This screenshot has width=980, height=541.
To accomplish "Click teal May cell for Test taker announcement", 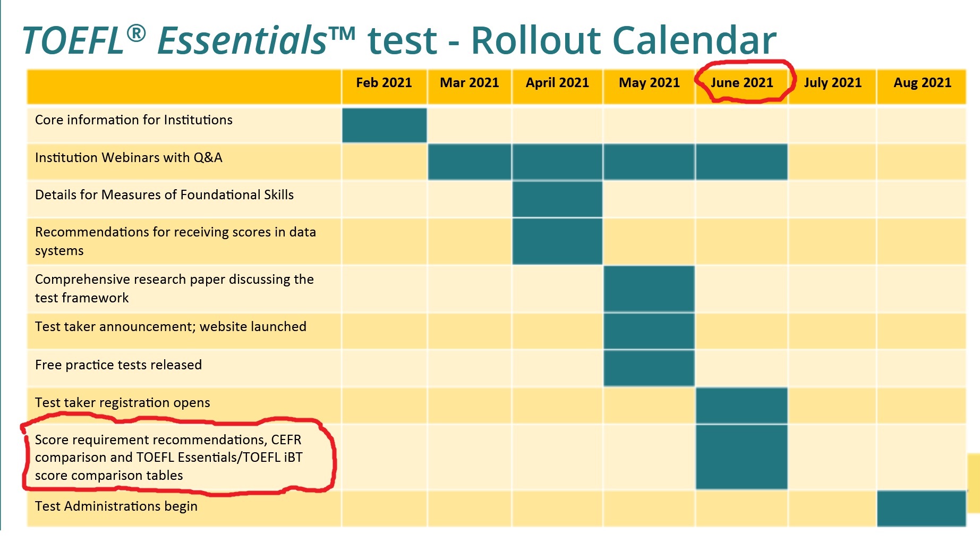I will 649,331.
